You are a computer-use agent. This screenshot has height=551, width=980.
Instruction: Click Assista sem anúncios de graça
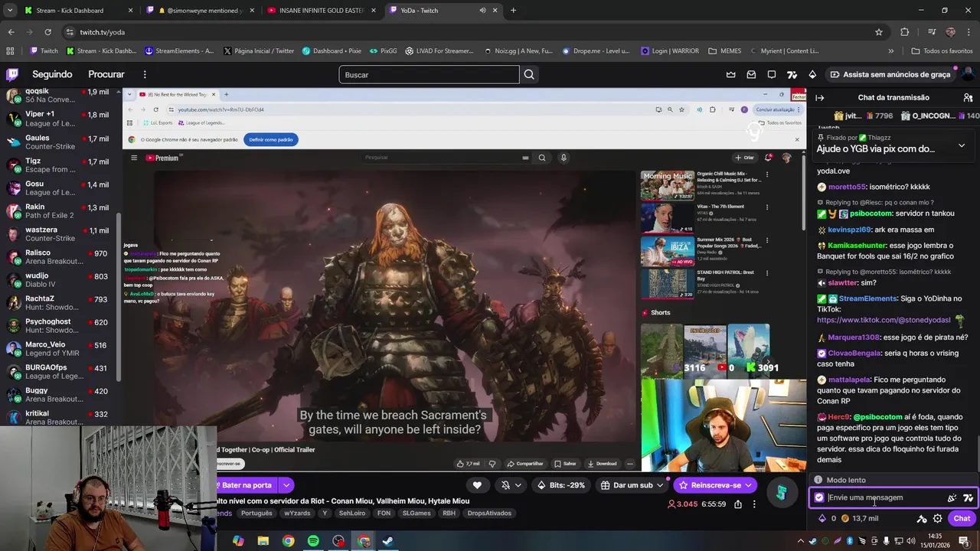[x=890, y=74]
